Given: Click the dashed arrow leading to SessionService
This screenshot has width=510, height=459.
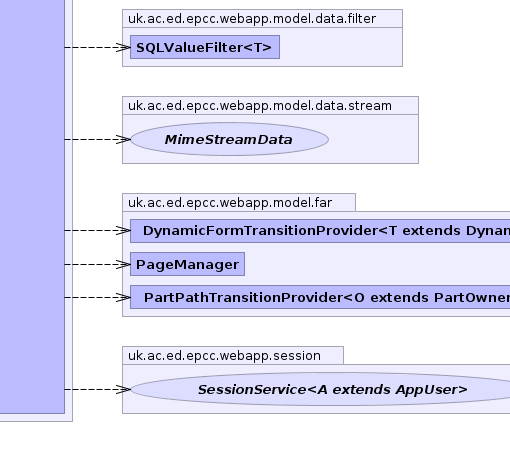Looking at the screenshot, I should [97, 389].
